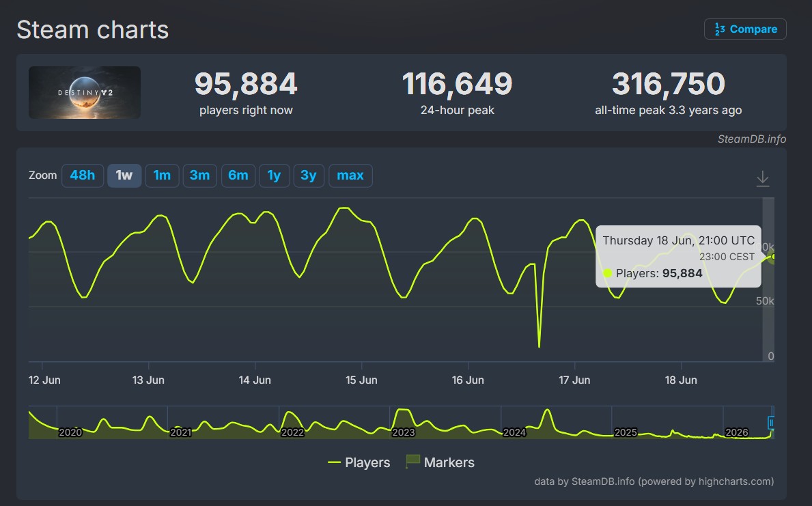Switch zoom to 1m

coord(162,175)
